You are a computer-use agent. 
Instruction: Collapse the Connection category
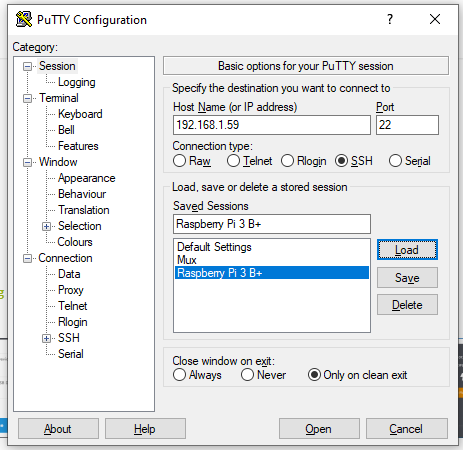(x=27, y=258)
